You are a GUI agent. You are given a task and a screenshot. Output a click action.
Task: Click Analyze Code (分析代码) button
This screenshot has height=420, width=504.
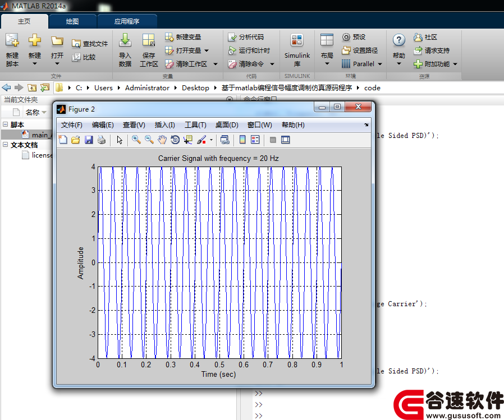246,37
